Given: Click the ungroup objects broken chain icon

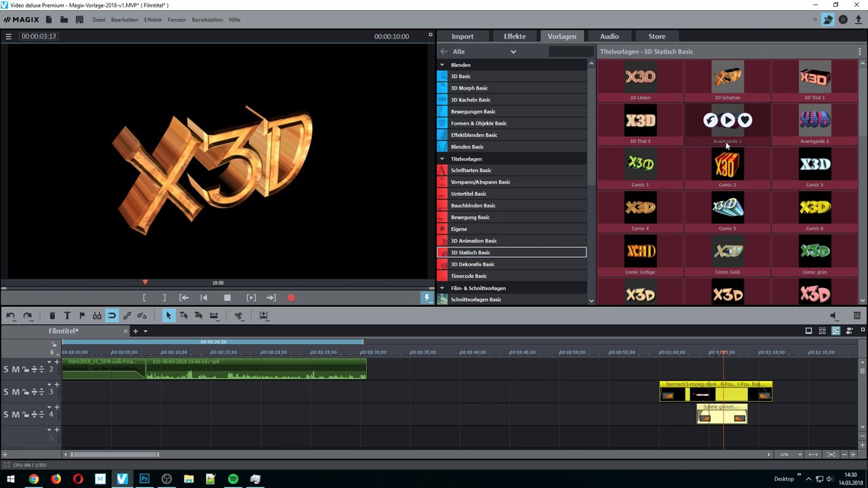Looking at the screenshot, I should pyautogui.click(x=142, y=316).
